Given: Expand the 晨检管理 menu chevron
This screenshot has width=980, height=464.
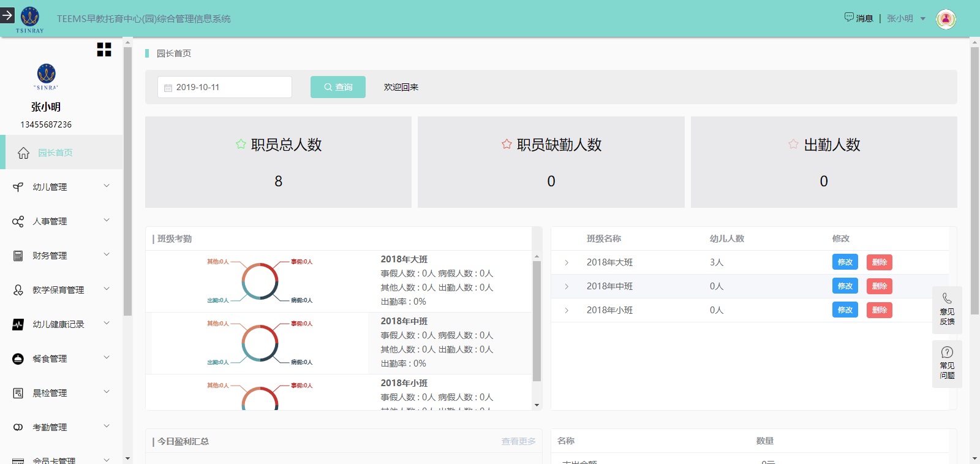Looking at the screenshot, I should [x=107, y=392].
